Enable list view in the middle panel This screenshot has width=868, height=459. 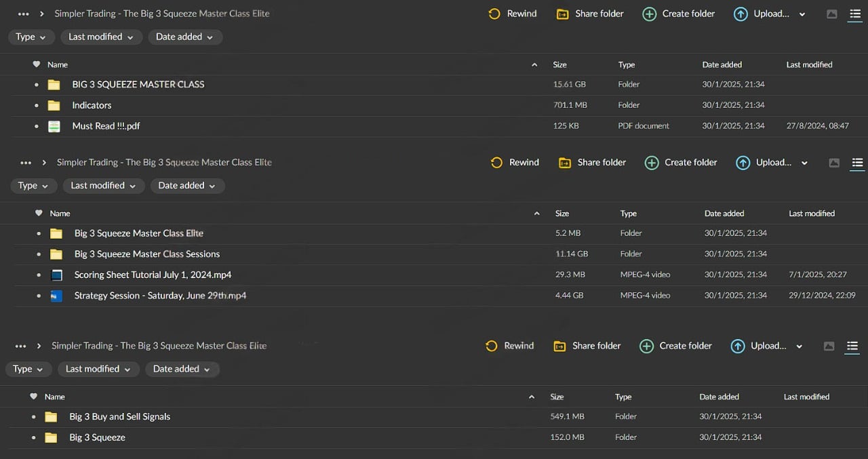857,163
